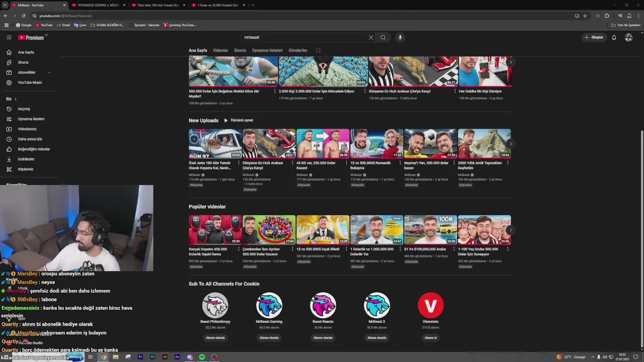Open Photoshop from the Windows taskbar
The width and height of the screenshot is (644, 362).
[152, 357]
